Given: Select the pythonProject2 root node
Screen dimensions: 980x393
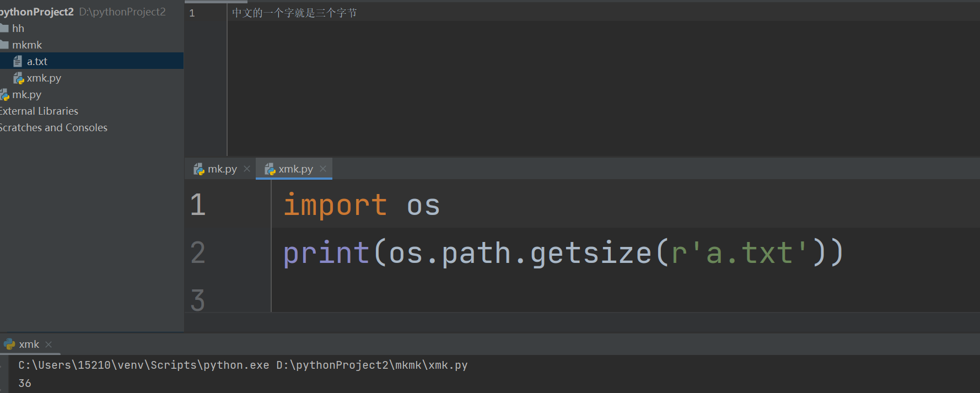Looking at the screenshot, I should [36, 12].
